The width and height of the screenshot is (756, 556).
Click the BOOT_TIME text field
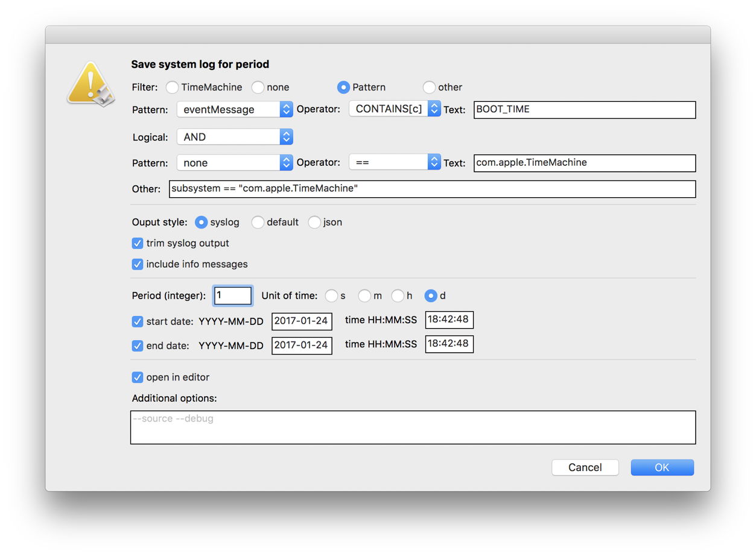pyautogui.click(x=583, y=109)
